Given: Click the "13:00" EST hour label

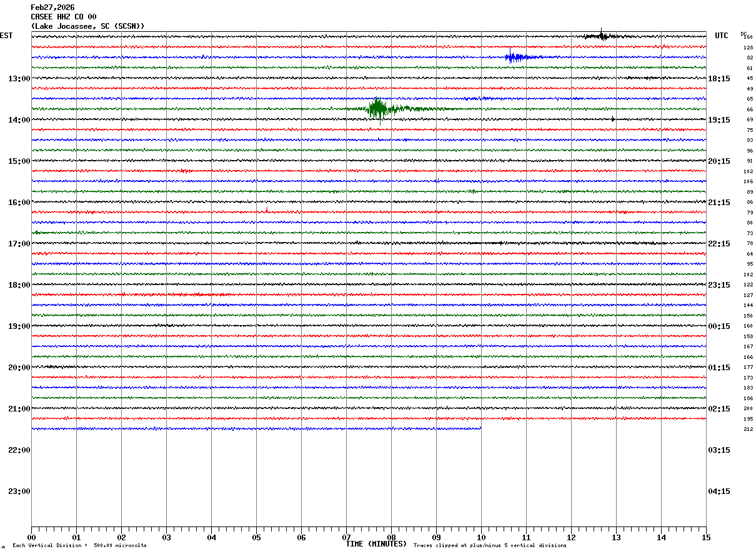Looking at the screenshot, I should tap(19, 78).
